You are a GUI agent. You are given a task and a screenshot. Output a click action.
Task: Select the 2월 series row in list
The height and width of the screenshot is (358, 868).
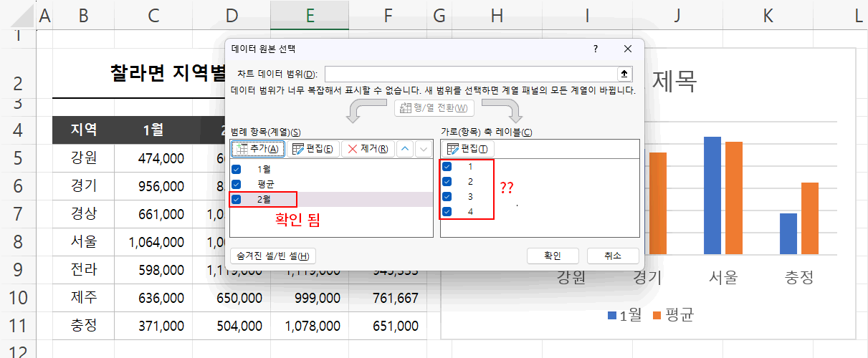pyautogui.click(x=331, y=199)
